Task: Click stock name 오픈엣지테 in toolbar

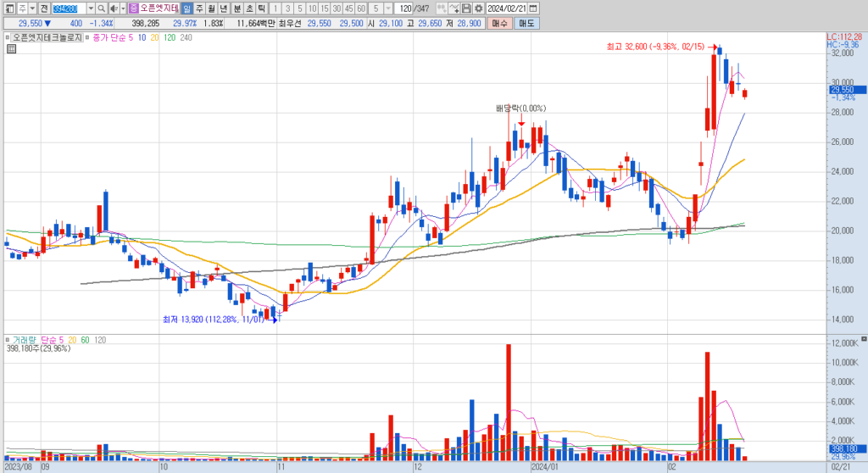Action: pyautogui.click(x=159, y=8)
